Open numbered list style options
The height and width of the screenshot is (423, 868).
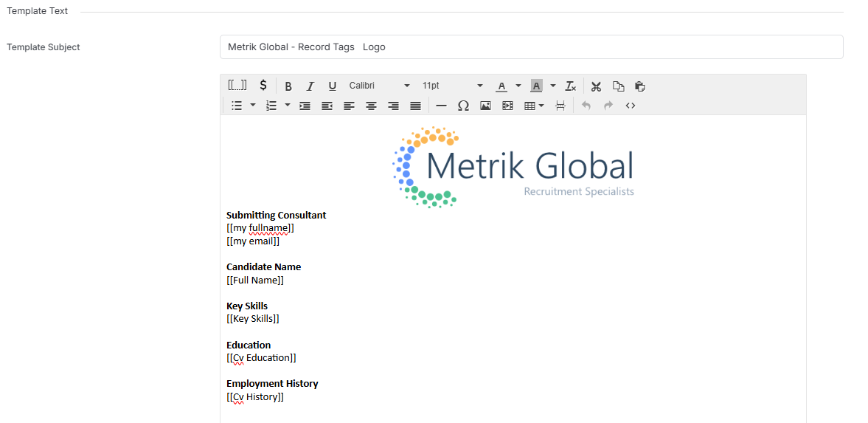tap(288, 106)
